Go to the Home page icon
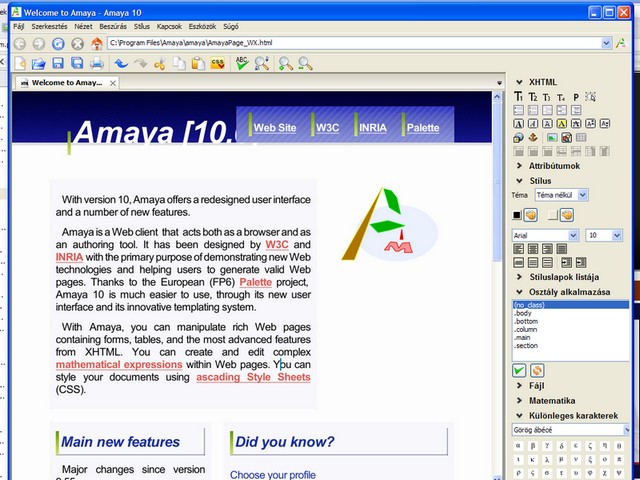 [x=97, y=43]
